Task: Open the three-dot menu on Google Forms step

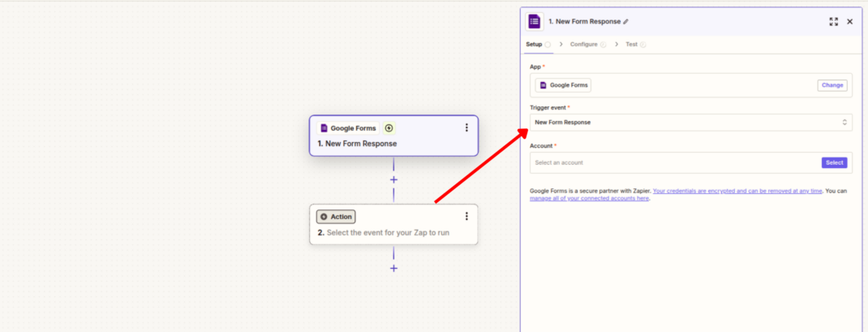Action: pyautogui.click(x=466, y=127)
